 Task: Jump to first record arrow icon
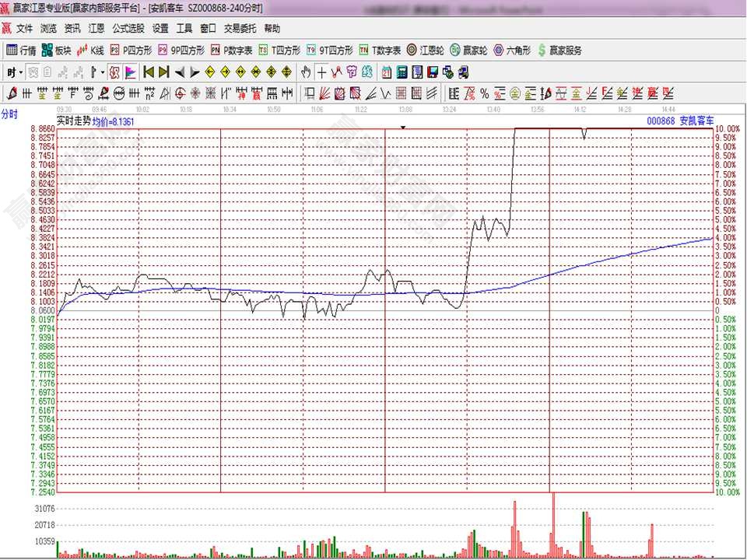(148, 72)
